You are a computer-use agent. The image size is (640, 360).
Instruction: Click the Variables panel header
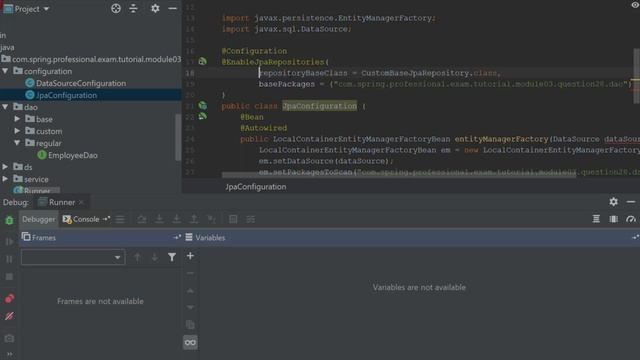(411, 238)
